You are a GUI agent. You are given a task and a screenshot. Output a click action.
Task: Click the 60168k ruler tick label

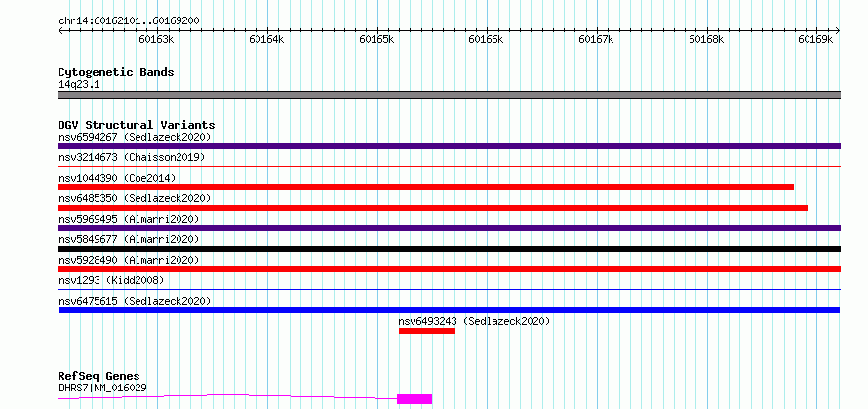click(x=706, y=40)
